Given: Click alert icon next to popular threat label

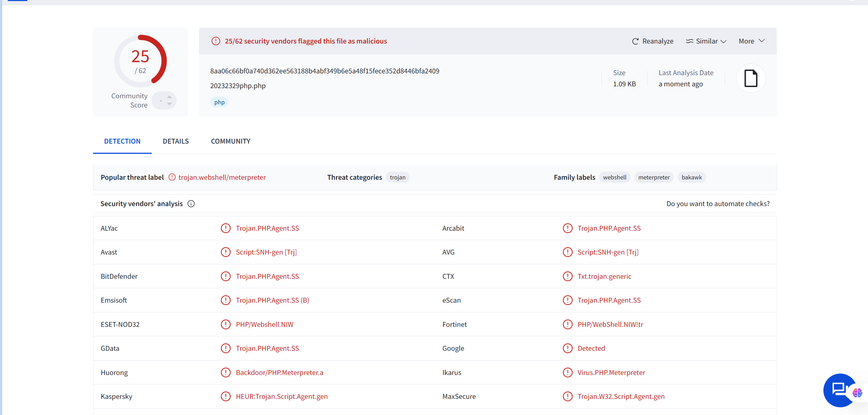Looking at the screenshot, I should (172, 177).
